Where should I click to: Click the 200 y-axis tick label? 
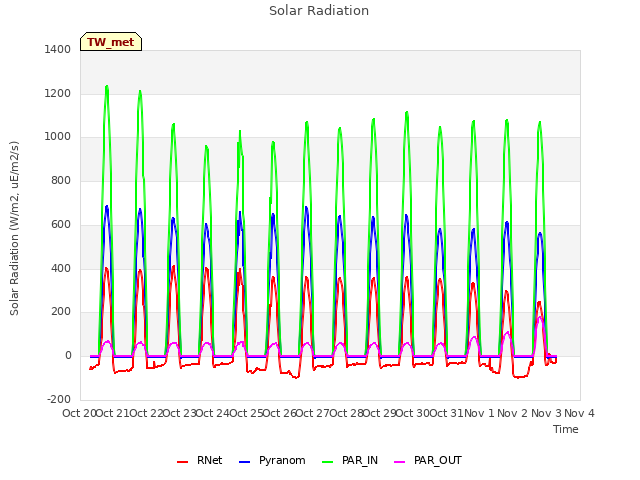click(61, 312)
